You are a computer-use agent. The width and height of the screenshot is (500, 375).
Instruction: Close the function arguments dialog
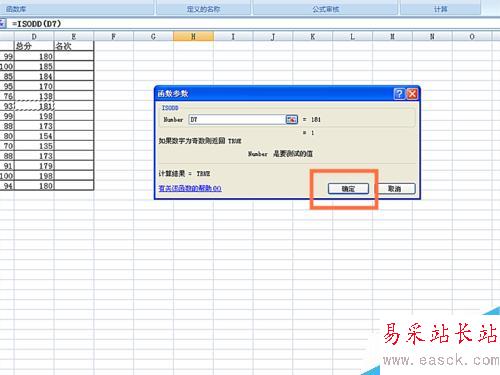click(412, 94)
